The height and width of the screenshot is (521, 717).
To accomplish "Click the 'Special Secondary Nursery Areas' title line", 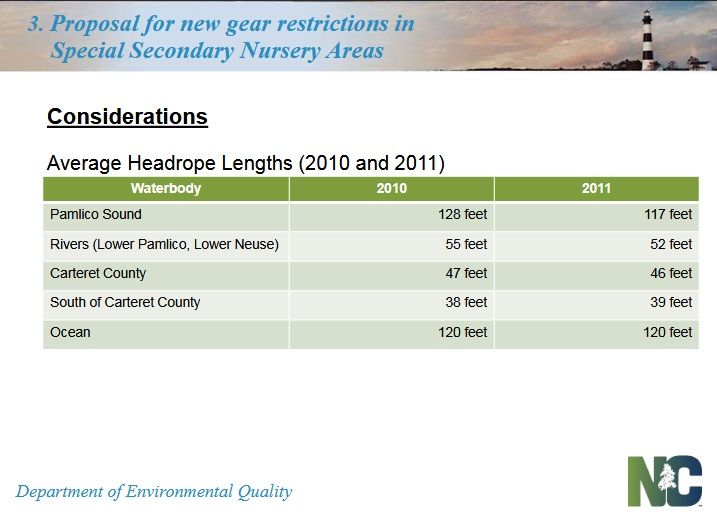I will (x=217, y=50).
